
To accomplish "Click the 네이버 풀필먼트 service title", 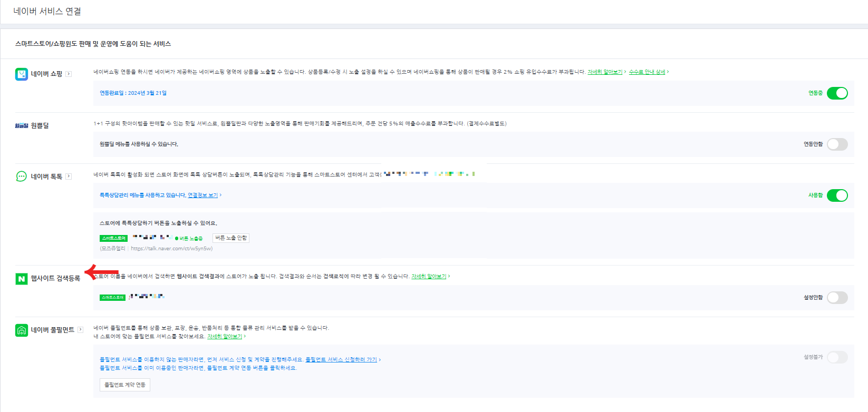I will pyautogui.click(x=53, y=330).
